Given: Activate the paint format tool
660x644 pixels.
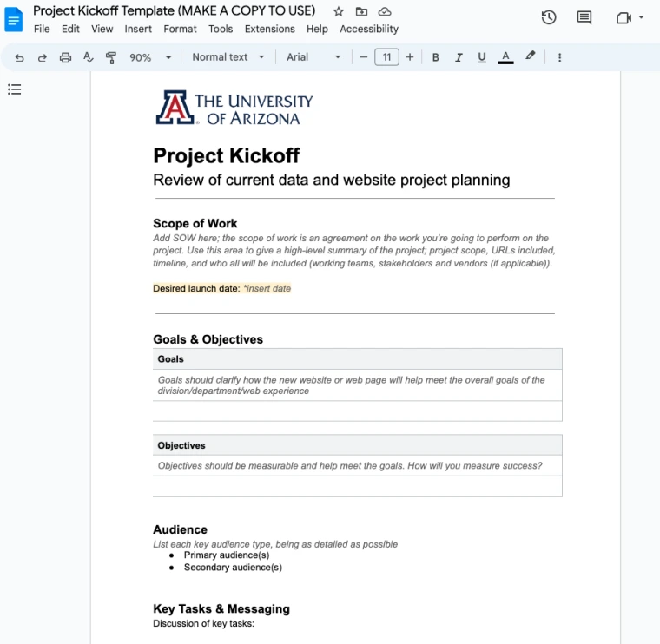Looking at the screenshot, I should click(x=110, y=57).
